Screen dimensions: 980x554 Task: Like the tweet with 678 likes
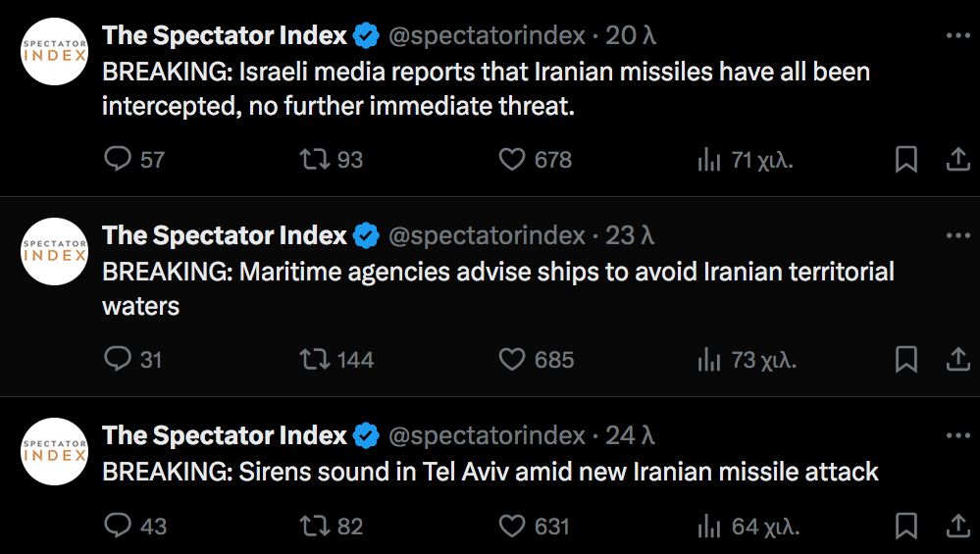(512, 159)
